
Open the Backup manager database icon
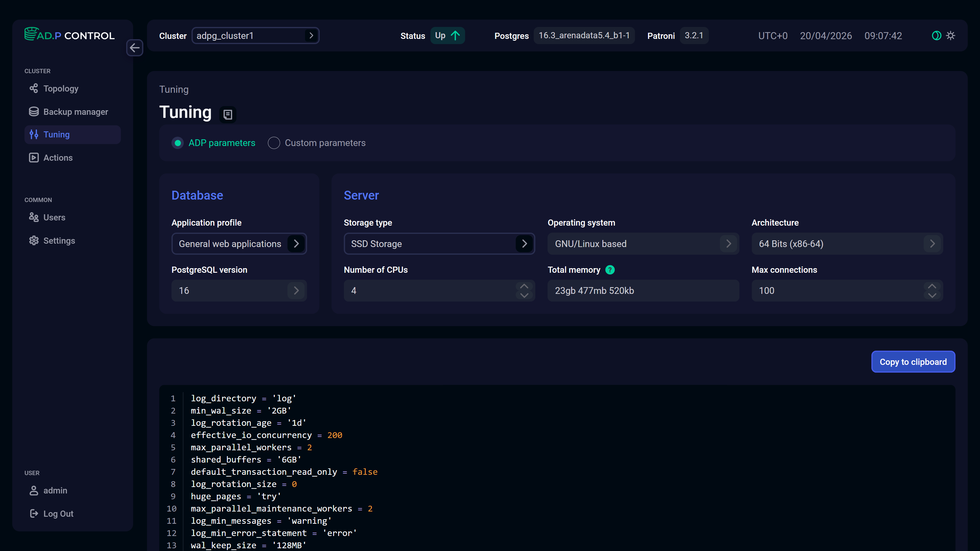pyautogui.click(x=34, y=111)
